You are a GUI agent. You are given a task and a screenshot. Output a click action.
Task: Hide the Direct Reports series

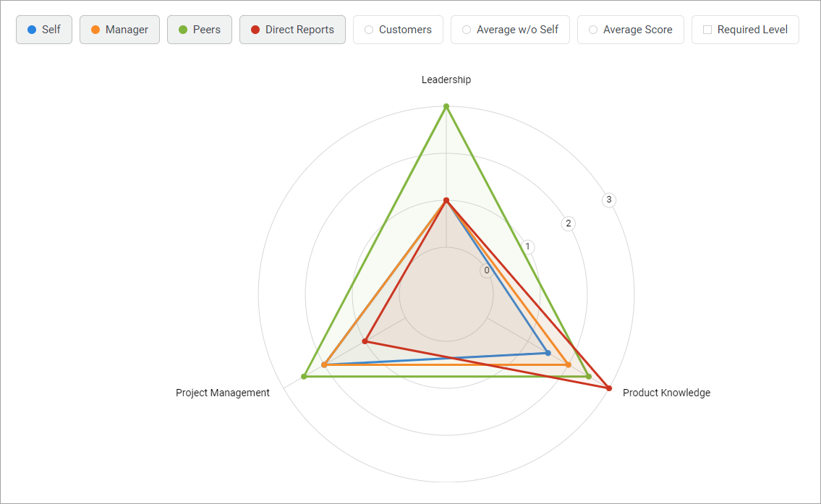292,30
